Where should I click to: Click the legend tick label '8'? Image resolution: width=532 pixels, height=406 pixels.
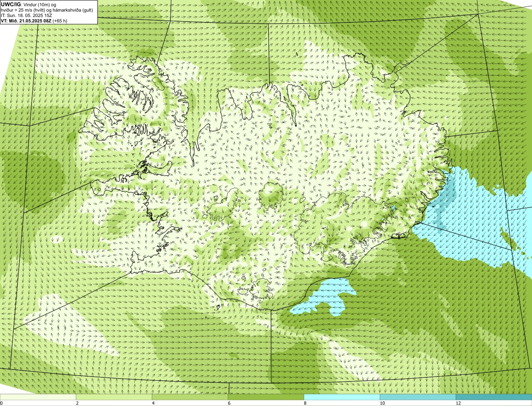(x=305, y=403)
